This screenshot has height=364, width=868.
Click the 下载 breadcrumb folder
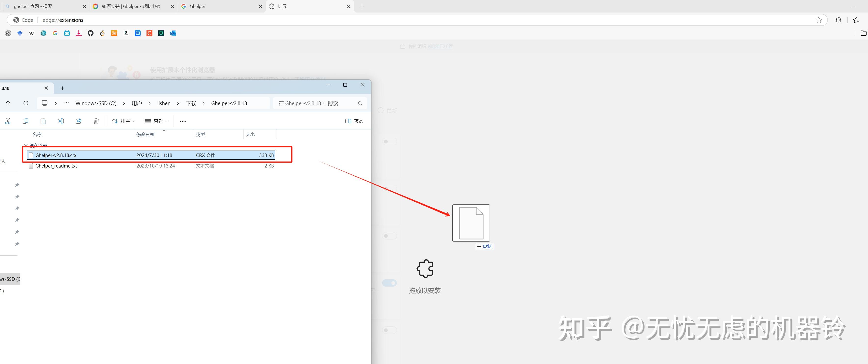[191, 103]
